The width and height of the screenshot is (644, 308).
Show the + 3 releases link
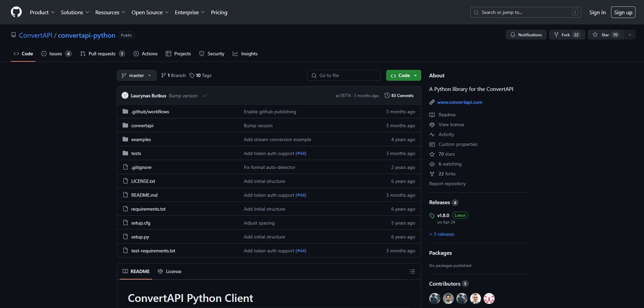[442, 234]
